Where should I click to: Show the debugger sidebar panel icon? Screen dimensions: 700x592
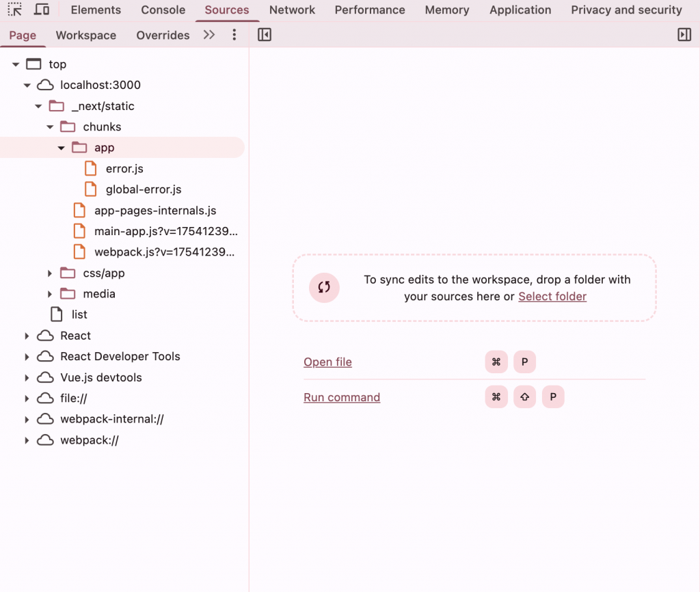click(684, 35)
